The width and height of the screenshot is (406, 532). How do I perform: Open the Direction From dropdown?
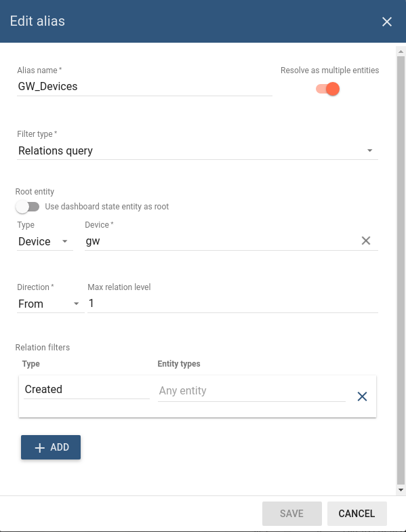(50, 304)
